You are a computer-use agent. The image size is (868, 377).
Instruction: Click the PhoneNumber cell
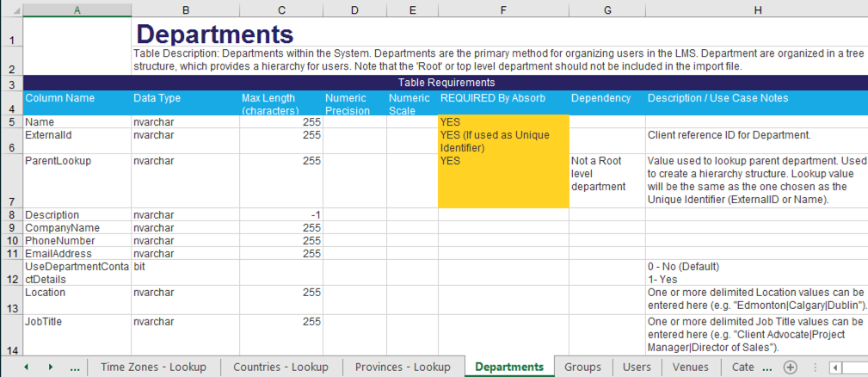click(77, 240)
